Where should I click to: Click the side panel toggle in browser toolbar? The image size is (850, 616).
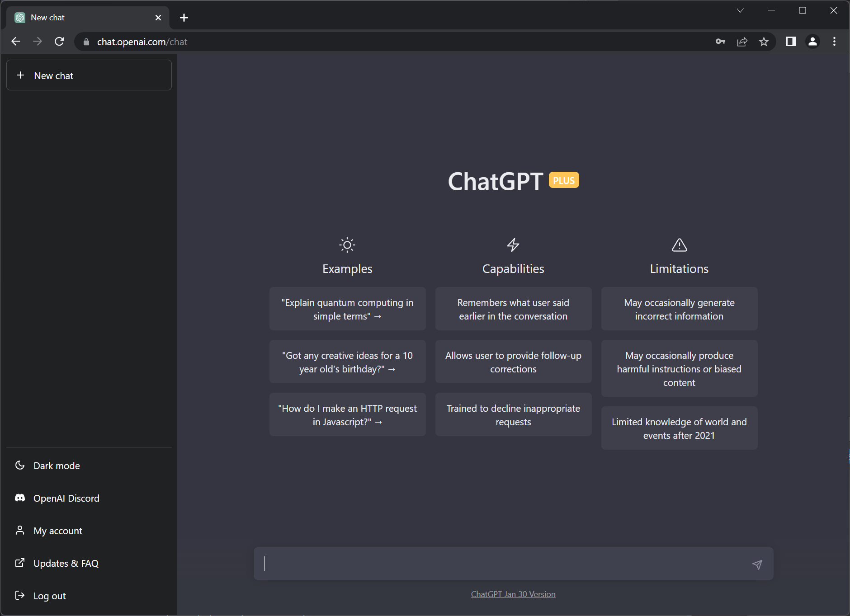(790, 42)
